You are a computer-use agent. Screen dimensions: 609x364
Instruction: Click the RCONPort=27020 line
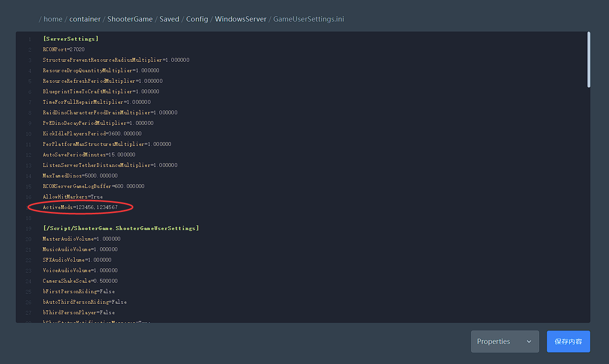[64, 49]
